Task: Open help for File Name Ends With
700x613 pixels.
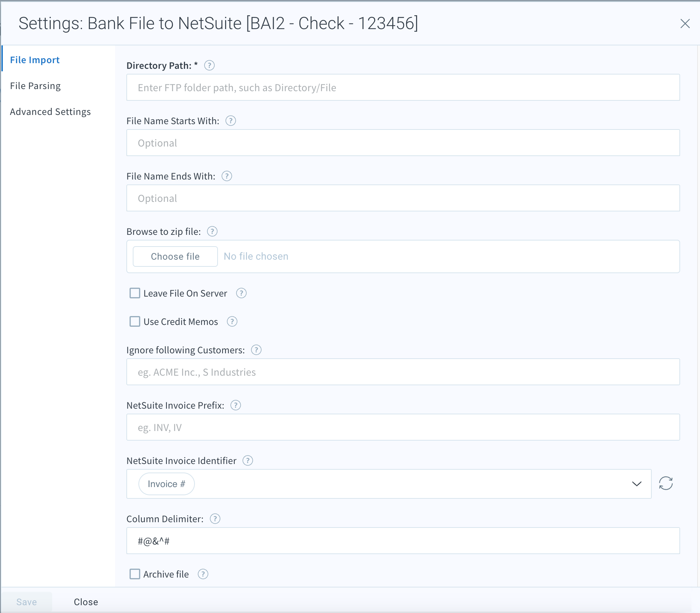Action: (226, 176)
